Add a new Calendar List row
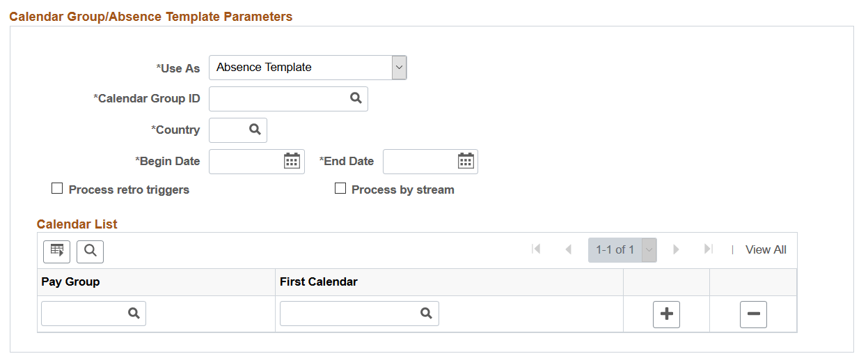Image resolution: width=868 pixels, height=363 pixels. tap(666, 314)
